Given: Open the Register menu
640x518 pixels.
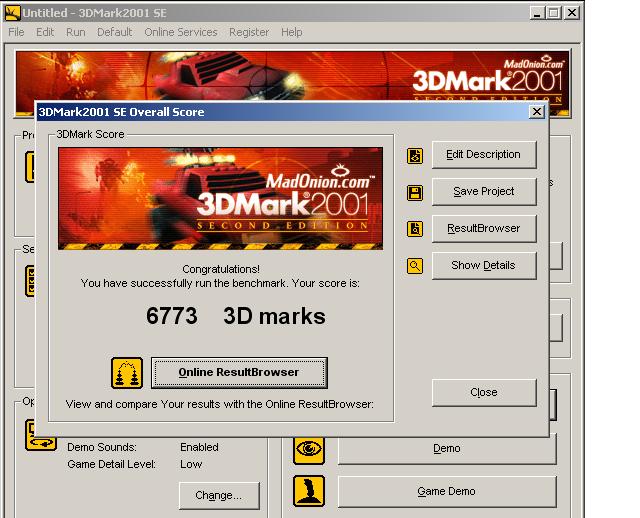Looking at the screenshot, I should click(x=249, y=32).
